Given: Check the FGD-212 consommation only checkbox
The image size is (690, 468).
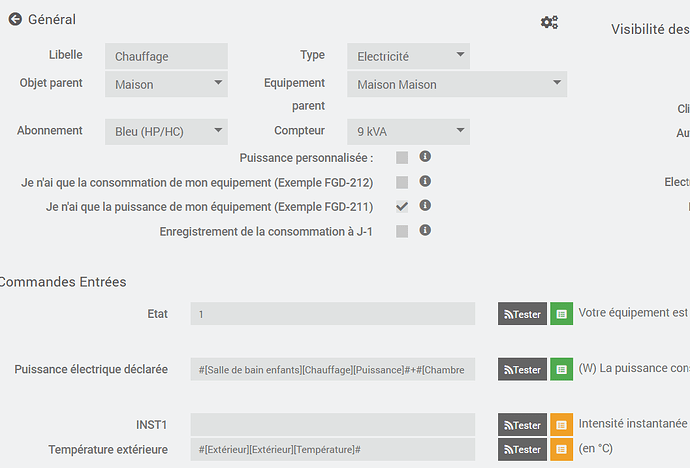Looking at the screenshot, I should click(x=402, y=182).
